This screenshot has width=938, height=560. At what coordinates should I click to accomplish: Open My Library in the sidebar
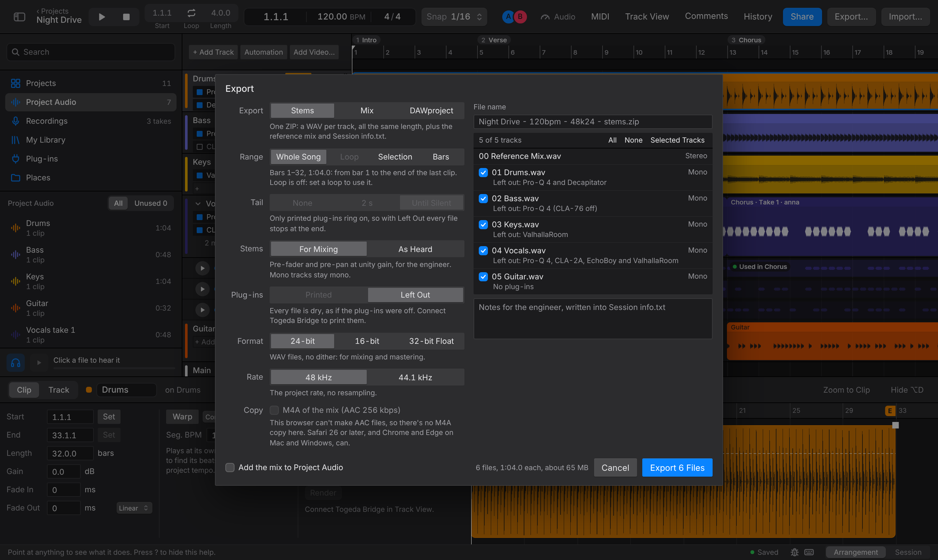click(91, 140)
